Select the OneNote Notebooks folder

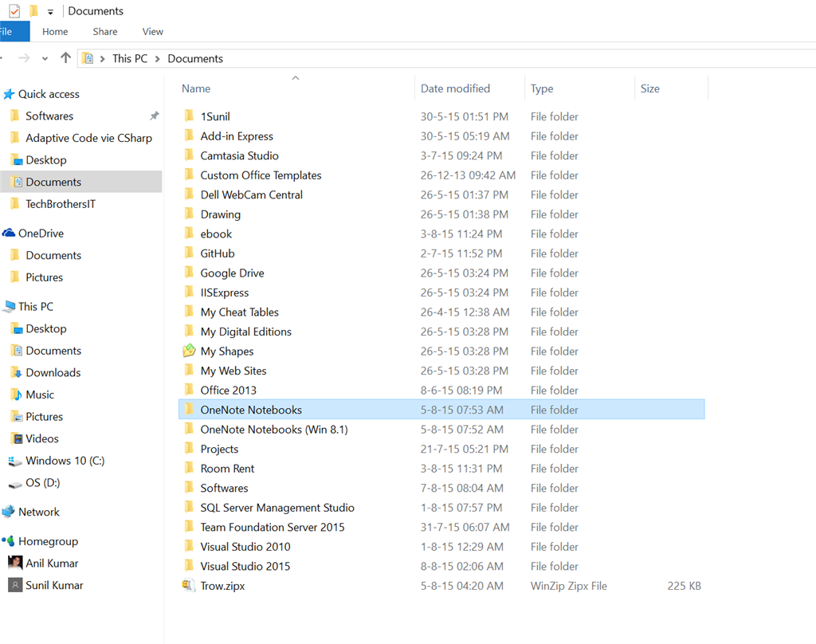tap(441, 410)
